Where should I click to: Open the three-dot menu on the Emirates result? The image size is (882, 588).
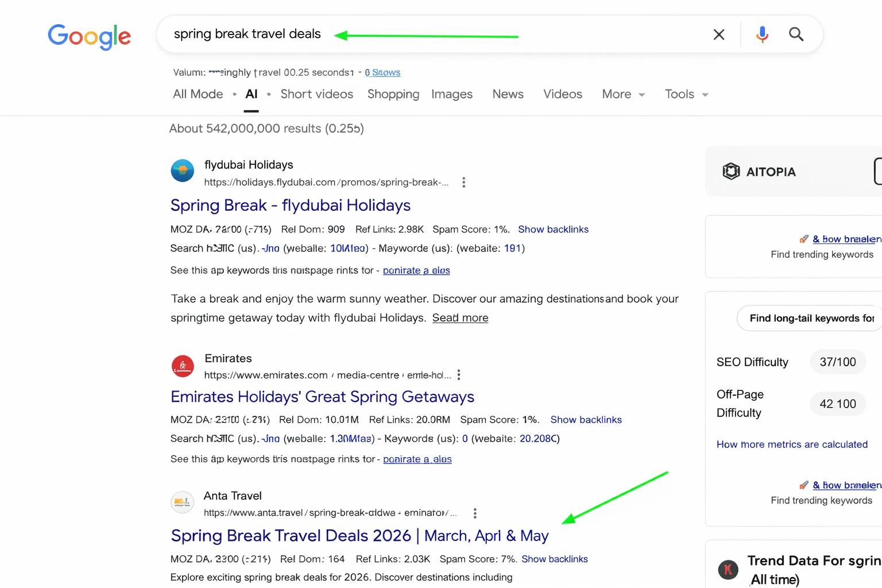click(x=458, y=374)
